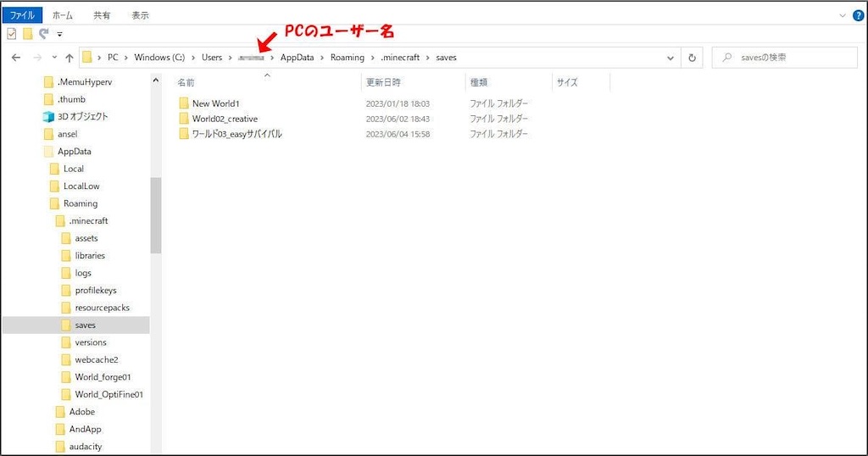This screenshot has height=456, width=868.
Task: Sort by 更新日時 column header
Action: (x=383, y=82)
